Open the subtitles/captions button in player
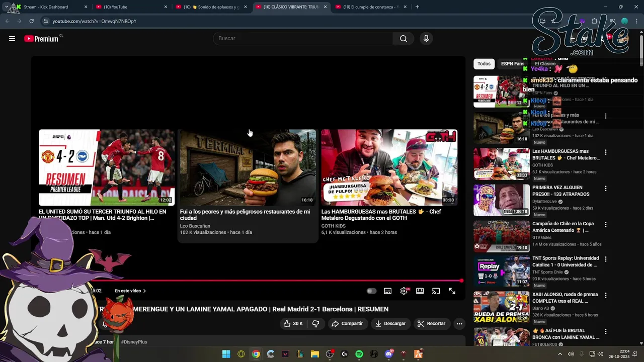This screenshot has width=644, height=362. point(387,291)
